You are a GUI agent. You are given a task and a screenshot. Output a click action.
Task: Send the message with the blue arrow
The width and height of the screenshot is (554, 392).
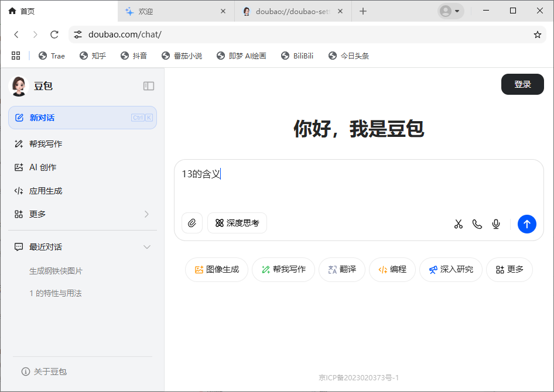(x=527, y=224)
